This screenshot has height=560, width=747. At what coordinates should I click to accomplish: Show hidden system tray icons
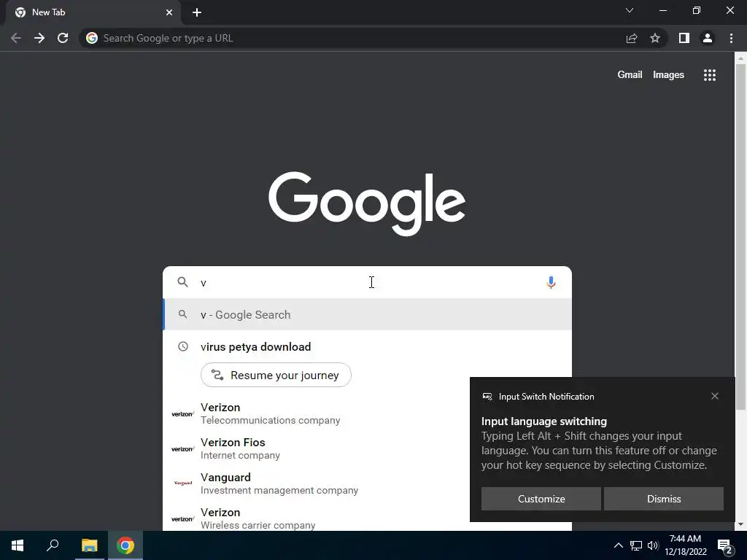[x=619, y=545]
